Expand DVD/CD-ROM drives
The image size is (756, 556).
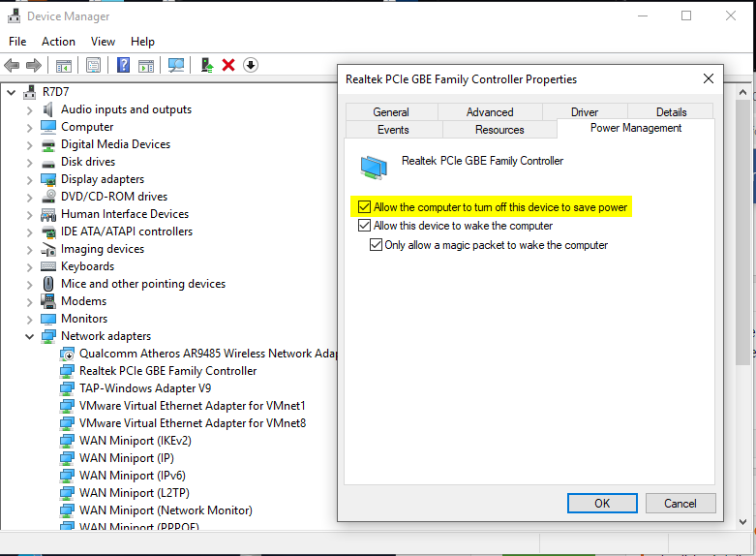coord(29,198)
